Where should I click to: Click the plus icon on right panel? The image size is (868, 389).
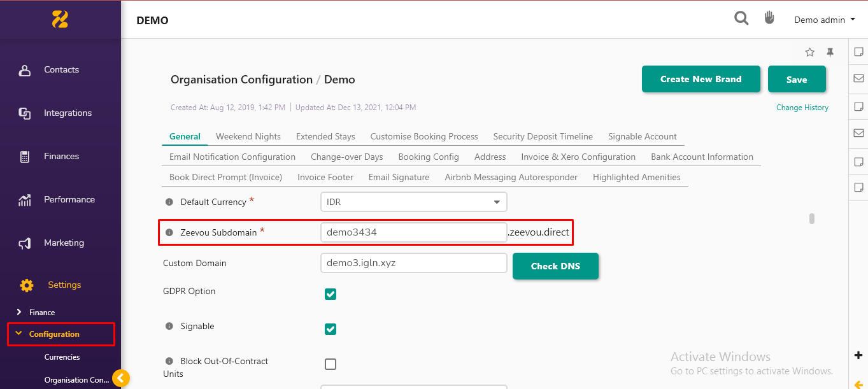click(x=858, y=355)
